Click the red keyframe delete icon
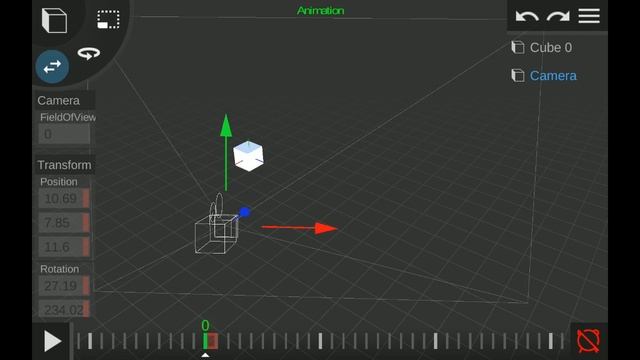The image size is (640, 360). (588, 341)
